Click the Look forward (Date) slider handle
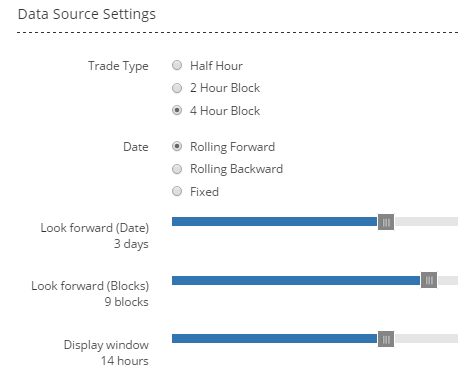The height and width of the screenshot is (386, 466). (x=386, y=222)
